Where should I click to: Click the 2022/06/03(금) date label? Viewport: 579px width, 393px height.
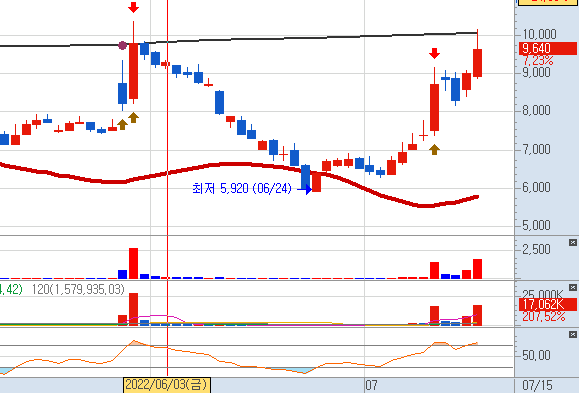[167, 385]
